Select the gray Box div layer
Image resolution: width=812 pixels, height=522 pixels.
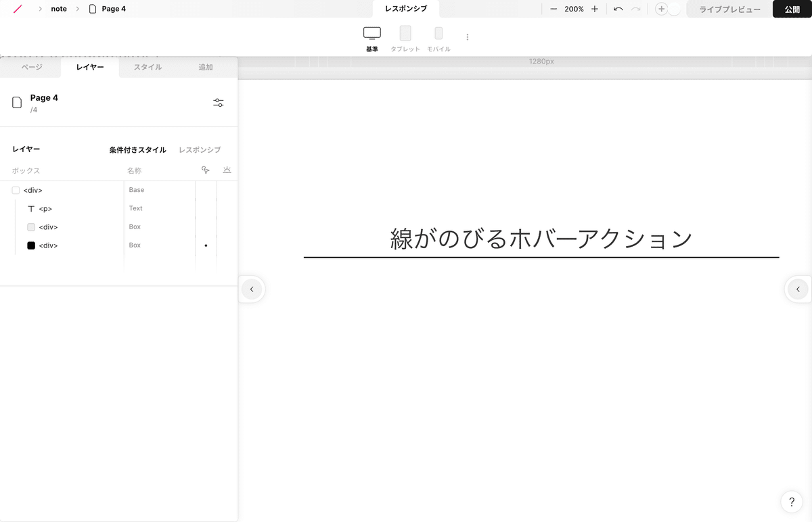(x=118, y=227)
